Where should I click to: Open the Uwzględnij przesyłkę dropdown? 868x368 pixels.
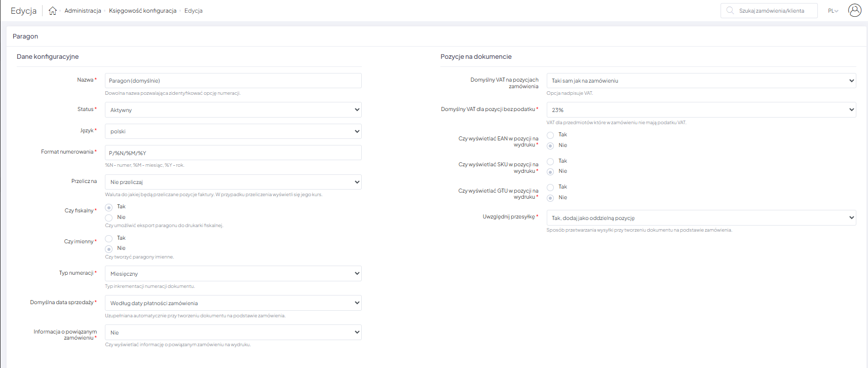point(701,218)
